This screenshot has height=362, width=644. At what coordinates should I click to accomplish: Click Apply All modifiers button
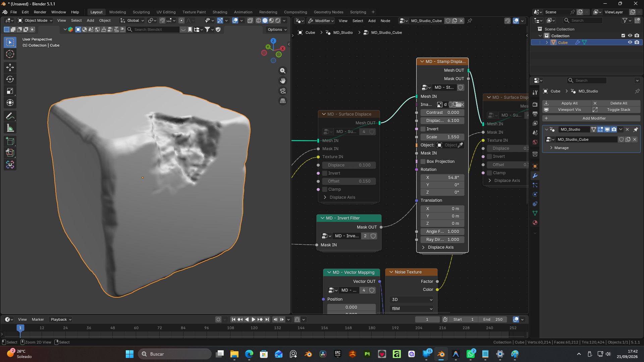click(x=566, y=103)
